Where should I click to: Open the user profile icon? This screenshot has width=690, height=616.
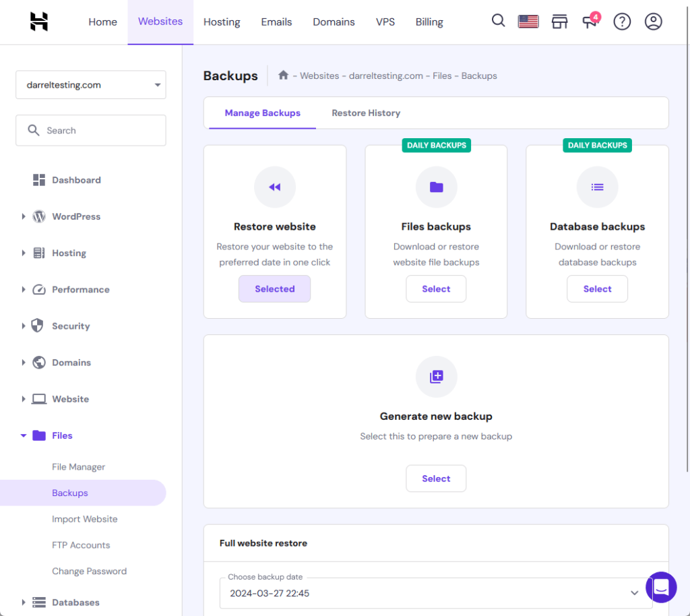pyautogui.click(x=653, y=22)
